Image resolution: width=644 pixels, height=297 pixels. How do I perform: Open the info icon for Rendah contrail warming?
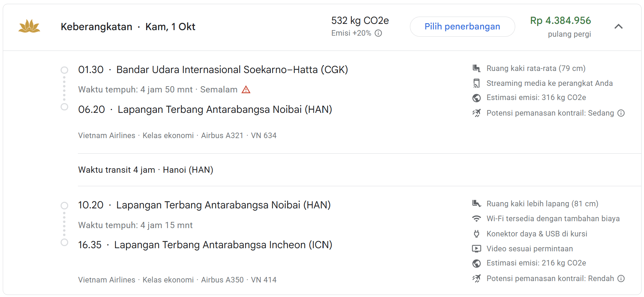click(x=621, y=279)
